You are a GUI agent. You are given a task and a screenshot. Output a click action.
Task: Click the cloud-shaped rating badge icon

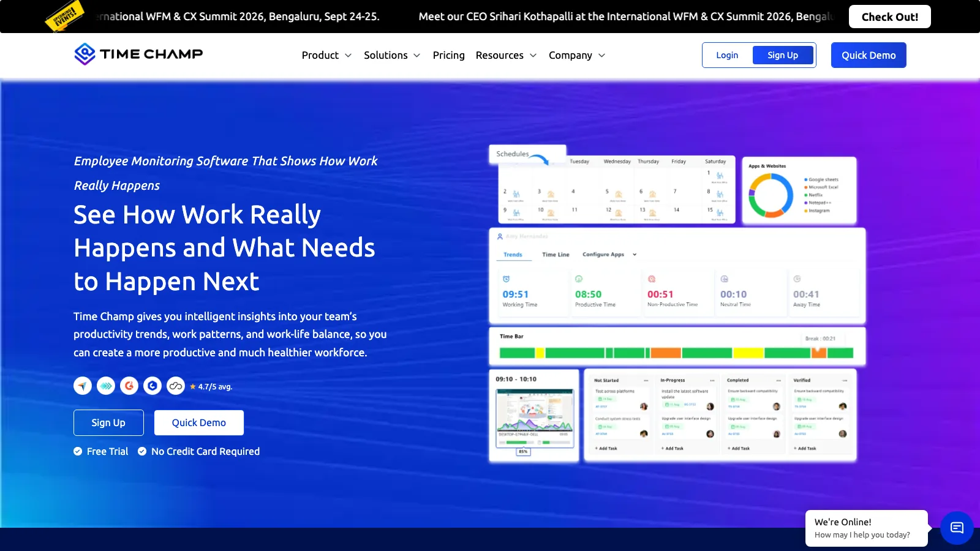pos(176,386)
